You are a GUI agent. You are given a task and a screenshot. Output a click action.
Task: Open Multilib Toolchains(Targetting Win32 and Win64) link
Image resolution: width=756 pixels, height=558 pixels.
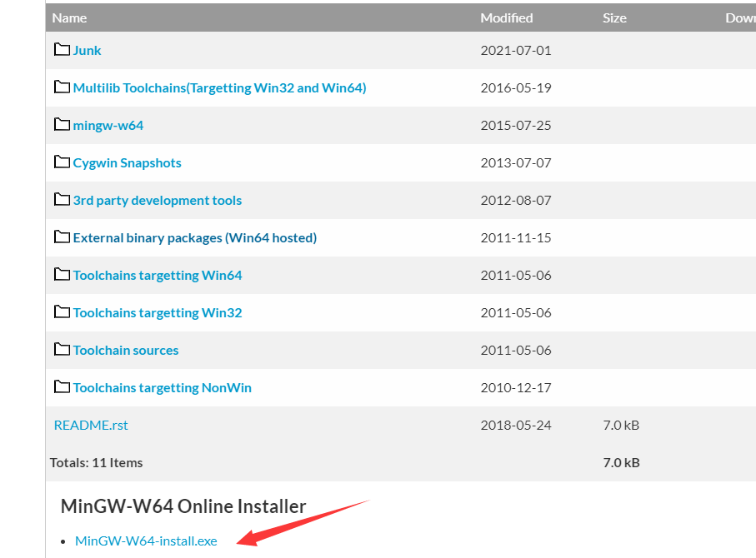219,87
